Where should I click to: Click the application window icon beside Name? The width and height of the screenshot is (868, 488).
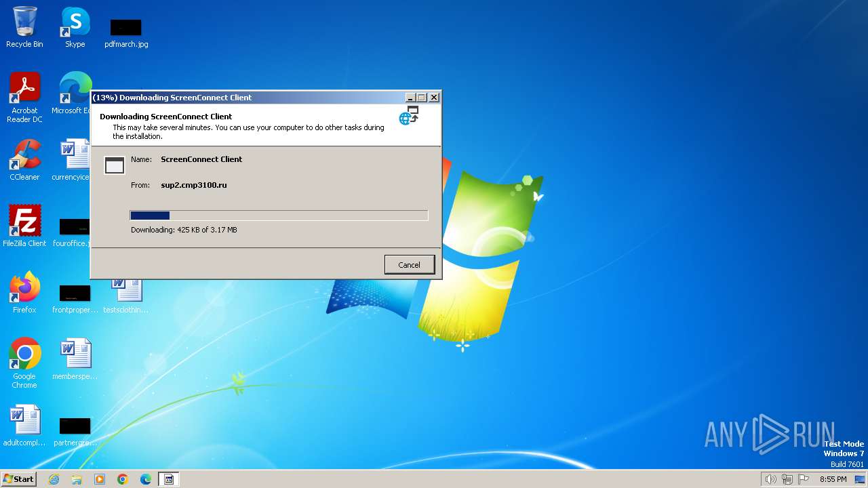(x=115, y=165)
